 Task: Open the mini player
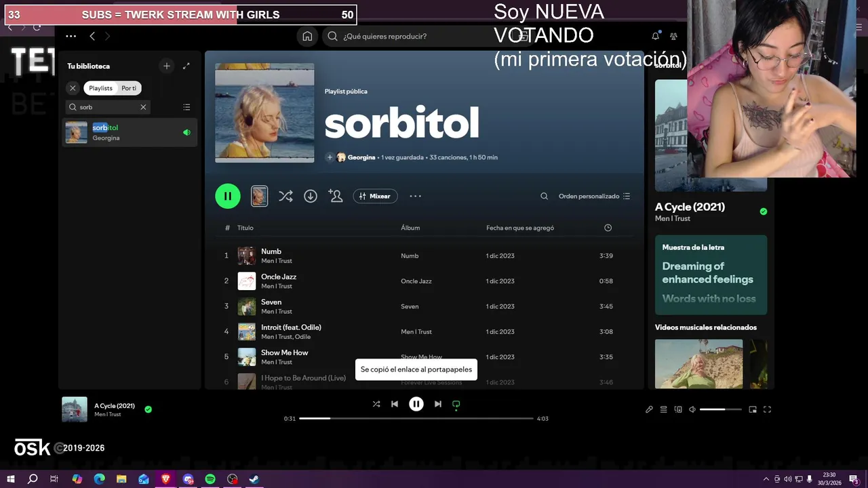tap(753, 409)
